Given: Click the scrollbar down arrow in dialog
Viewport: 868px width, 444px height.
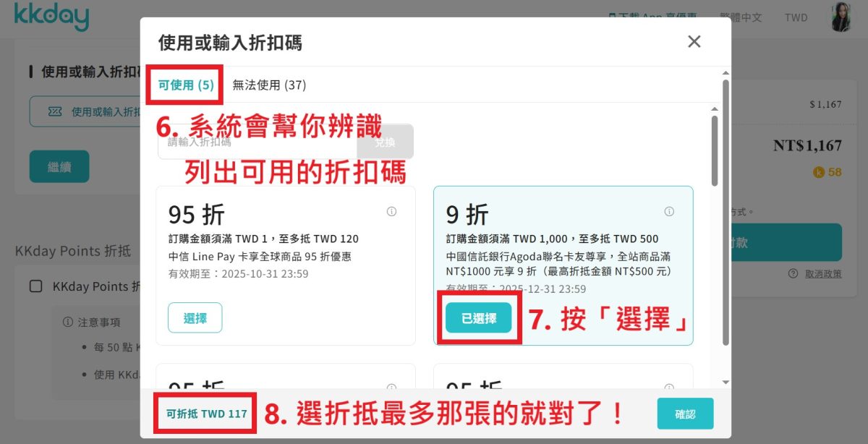Looking at the screenshot, I should point(726,381).
